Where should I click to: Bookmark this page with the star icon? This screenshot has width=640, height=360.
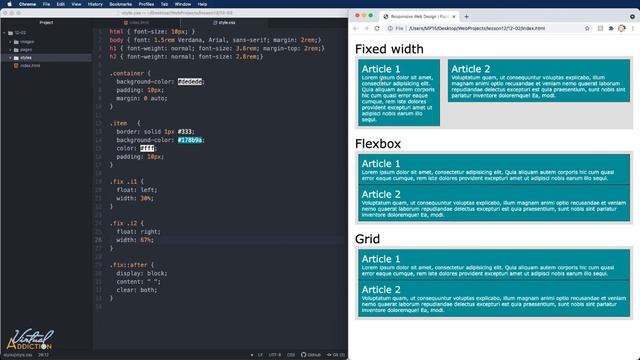click(587, 29)
